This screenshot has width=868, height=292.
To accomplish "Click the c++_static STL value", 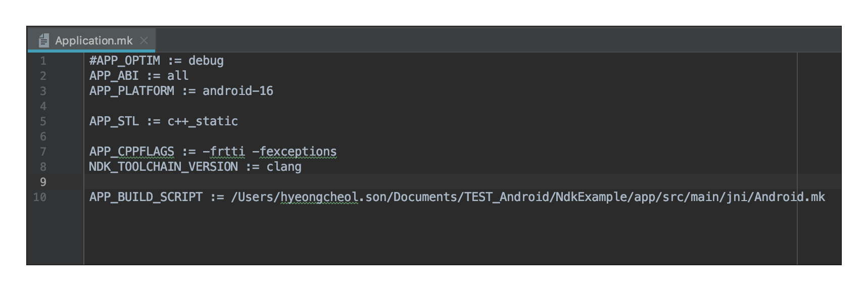I will tap(203, 121).
